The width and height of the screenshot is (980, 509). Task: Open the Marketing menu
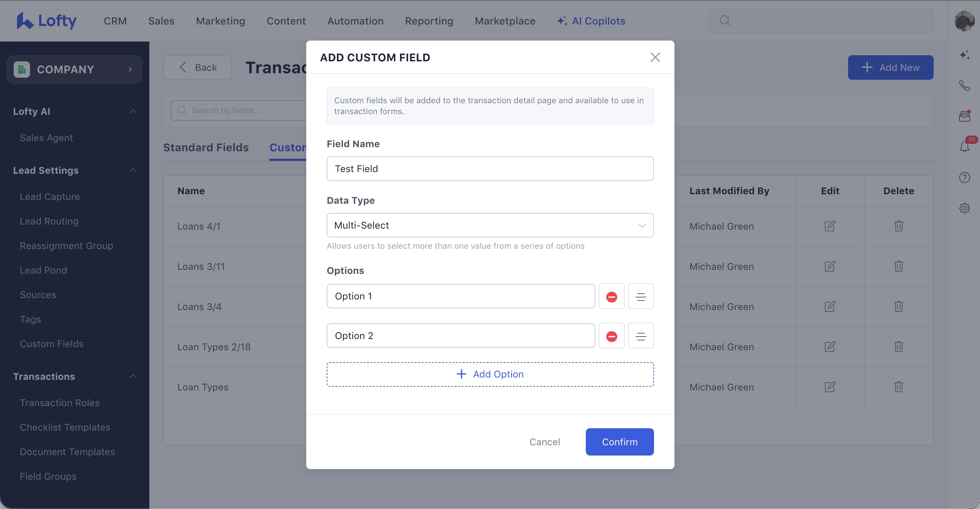coord(220,21)
